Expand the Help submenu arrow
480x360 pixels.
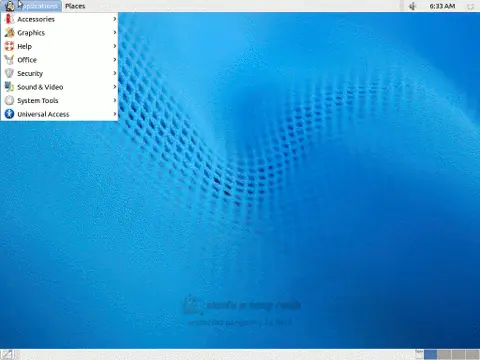pyautogui.click(x=114, y=46)
